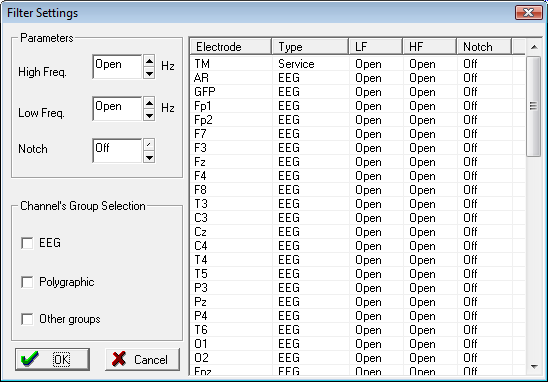Viewport: 548px width, 382px height.
Task: Select the T4 electrode row
Action: pyautogui.click(x=358, y=260)
